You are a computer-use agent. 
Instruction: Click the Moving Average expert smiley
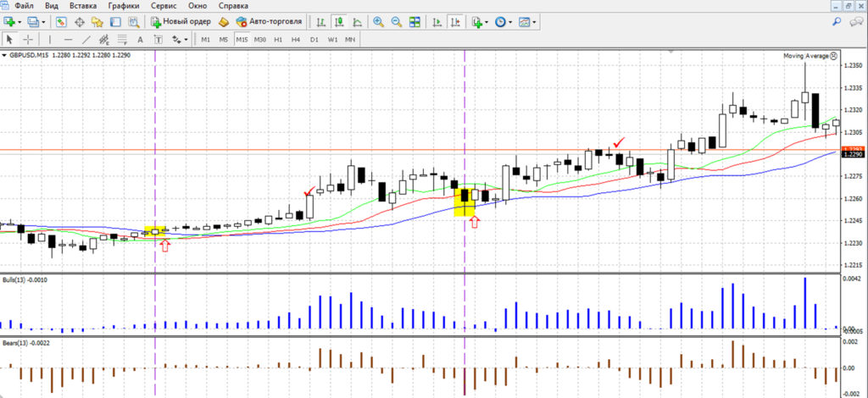click(x=834, y=56)
